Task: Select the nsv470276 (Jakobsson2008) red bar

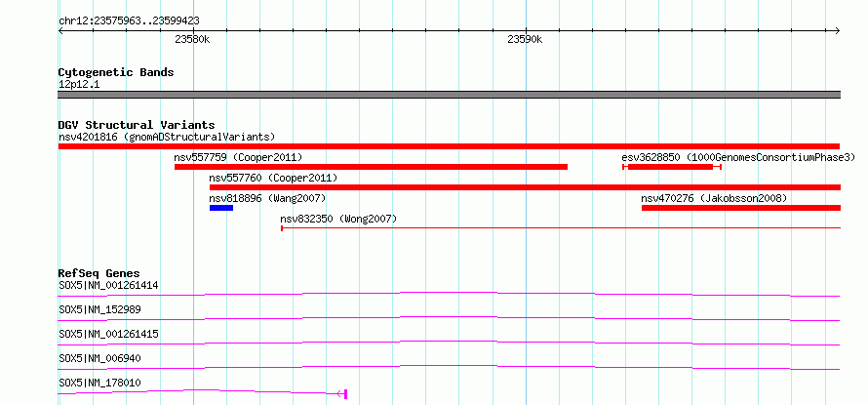Action: click(740, 208)
